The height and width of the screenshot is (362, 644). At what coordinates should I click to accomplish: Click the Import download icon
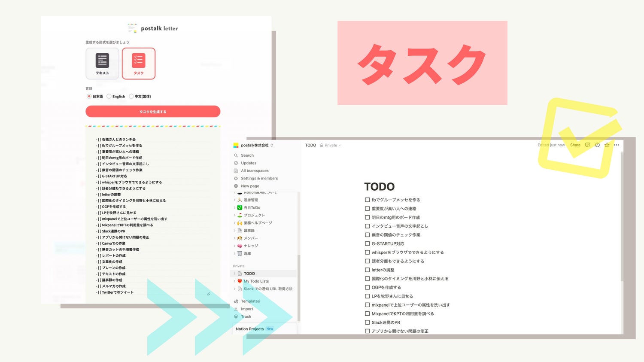click(236, 309)
